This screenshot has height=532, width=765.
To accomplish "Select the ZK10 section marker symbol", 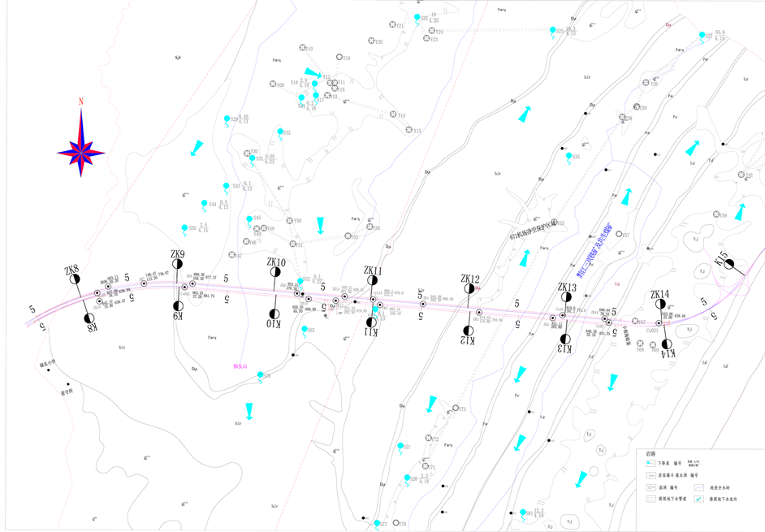I will click(276, 273).
